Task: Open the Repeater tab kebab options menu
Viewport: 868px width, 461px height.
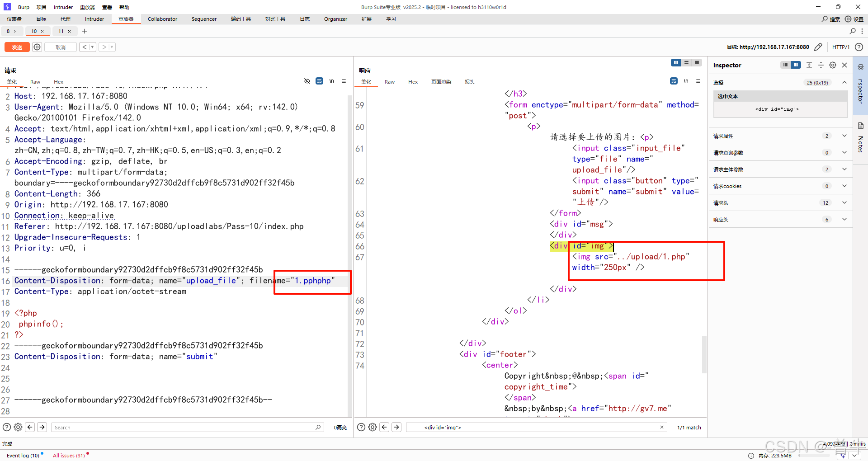Action: [x=862, y=31]
